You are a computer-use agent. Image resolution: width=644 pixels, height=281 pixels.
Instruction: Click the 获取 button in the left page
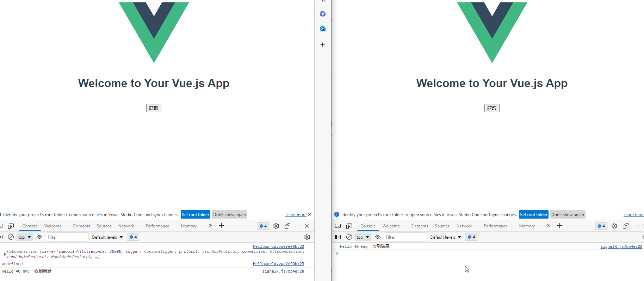[x=154, y=108]
